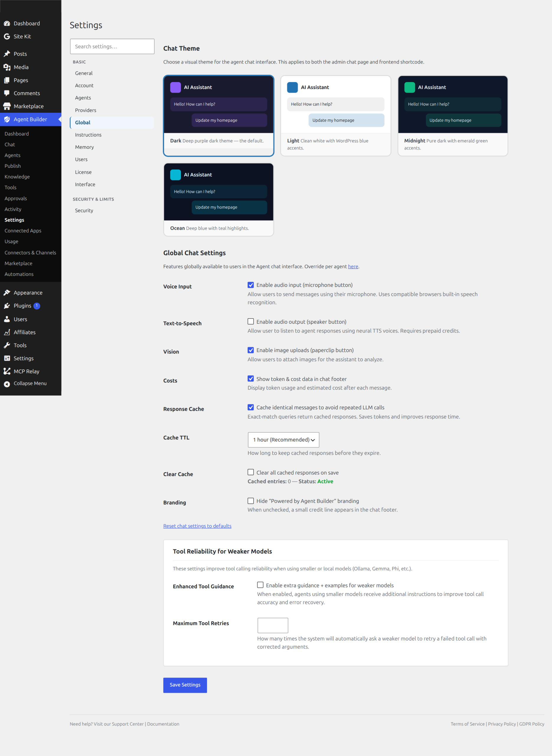Image resolution: width=552 pixels, height=756 pixels.
Task: Click the Users person icon
Action: (x=7, y=319)
